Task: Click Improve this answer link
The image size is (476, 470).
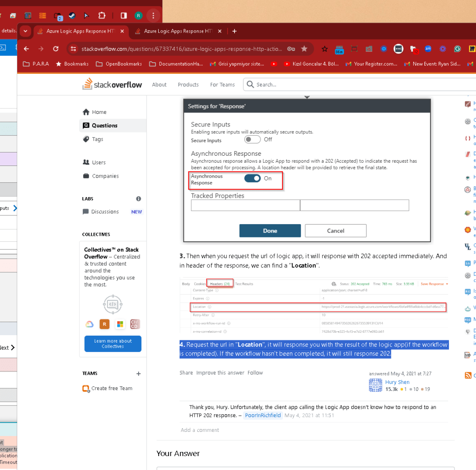Action: 220,373
